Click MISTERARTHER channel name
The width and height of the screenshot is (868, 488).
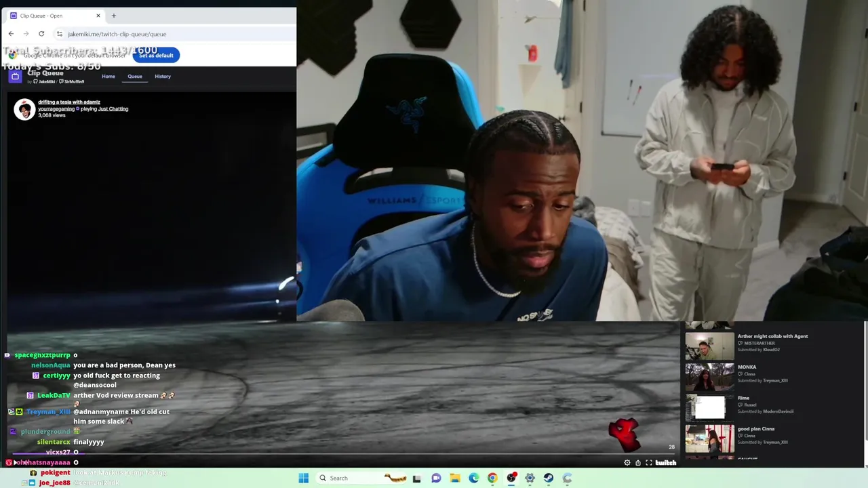(x=759, y=343)
